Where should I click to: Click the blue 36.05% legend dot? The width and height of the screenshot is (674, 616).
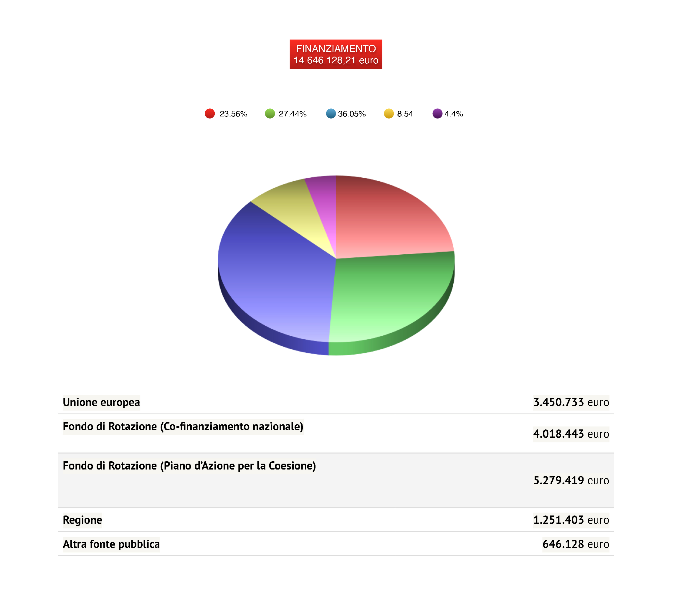coord(331,114)
